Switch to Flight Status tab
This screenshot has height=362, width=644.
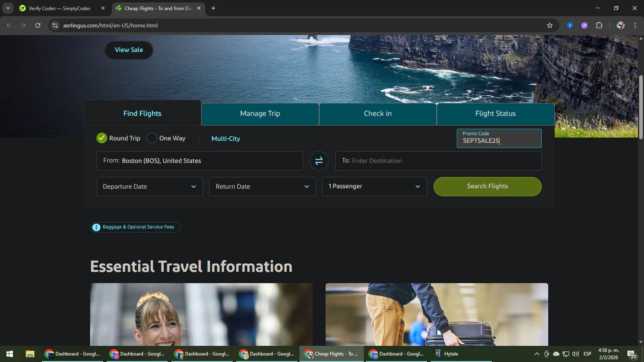pyautogui.click(x=495, y=114)
